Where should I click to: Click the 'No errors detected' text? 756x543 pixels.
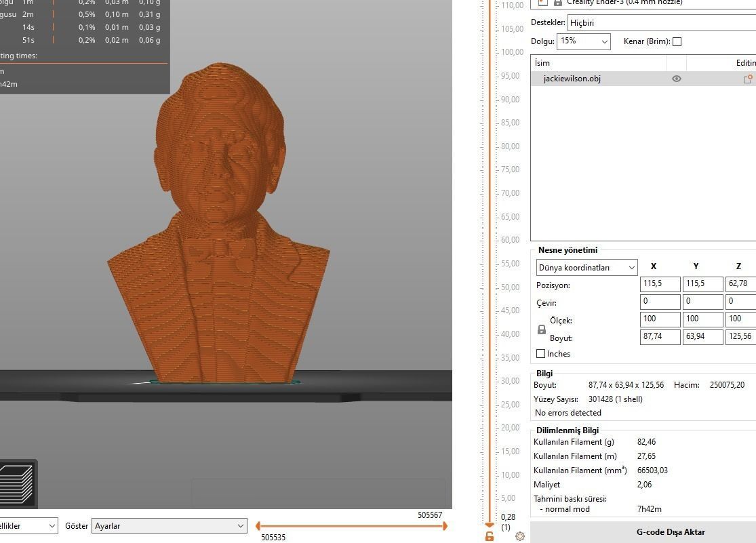pyautogui.click(x=568, y=413)
